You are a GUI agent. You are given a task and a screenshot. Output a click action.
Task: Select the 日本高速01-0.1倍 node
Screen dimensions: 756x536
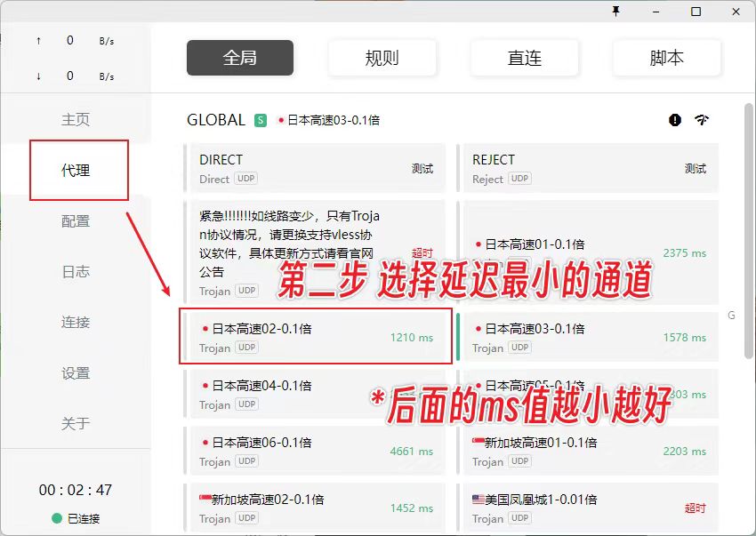pos(587,252)
